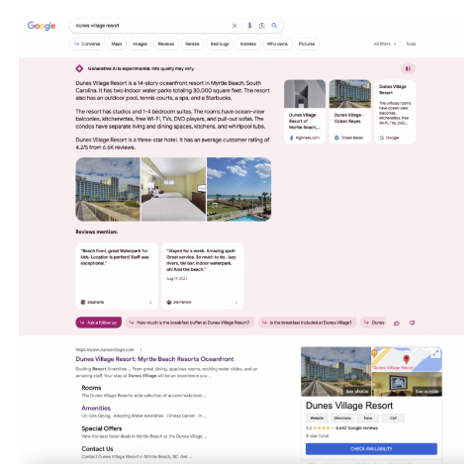Open the Tools option
Screen dimensions: 476x467
tap(411, 44)
